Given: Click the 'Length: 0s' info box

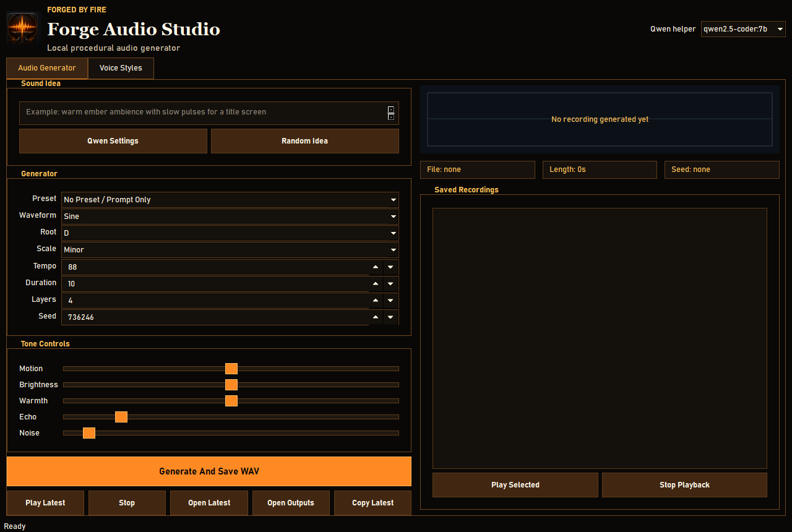Looking at the screenshot, I should [x=600, y=169].
